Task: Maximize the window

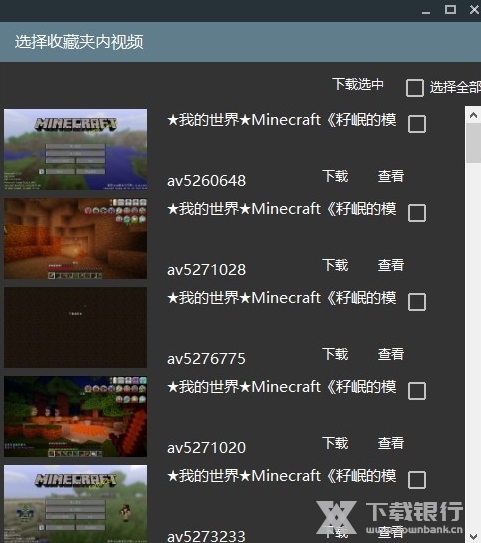Action: click(x=450, y=10)
